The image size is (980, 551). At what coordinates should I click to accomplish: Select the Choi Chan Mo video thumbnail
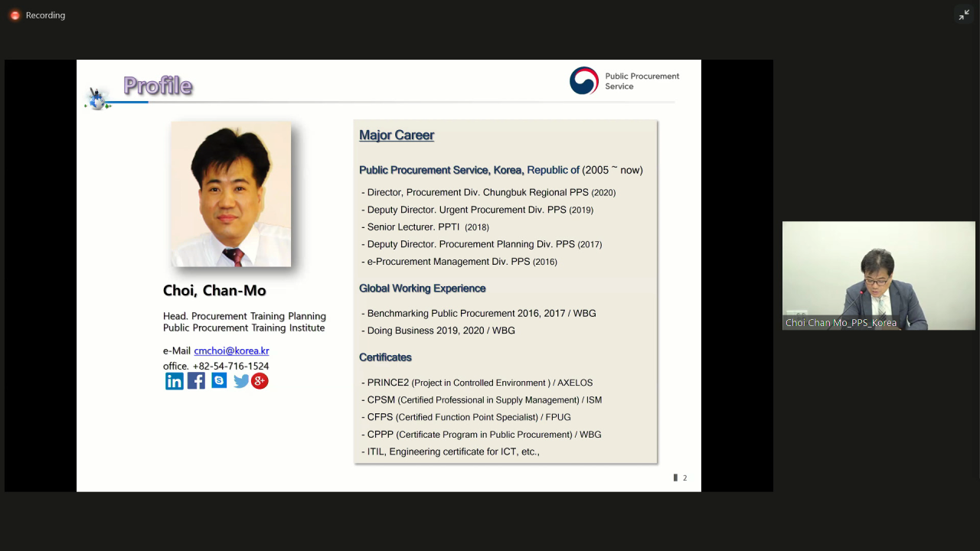click(x=879, y=275)
